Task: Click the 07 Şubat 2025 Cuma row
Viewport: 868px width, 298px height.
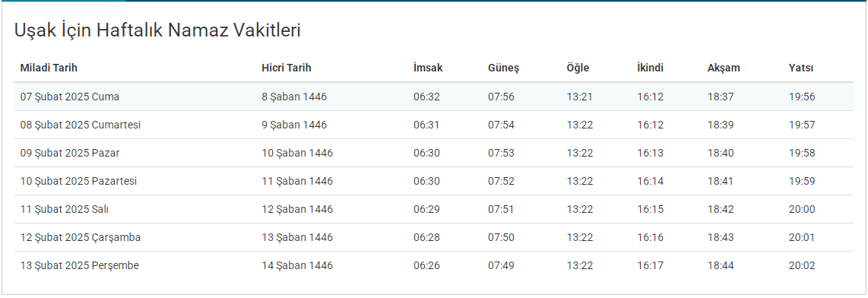Action: pos(434,97)
